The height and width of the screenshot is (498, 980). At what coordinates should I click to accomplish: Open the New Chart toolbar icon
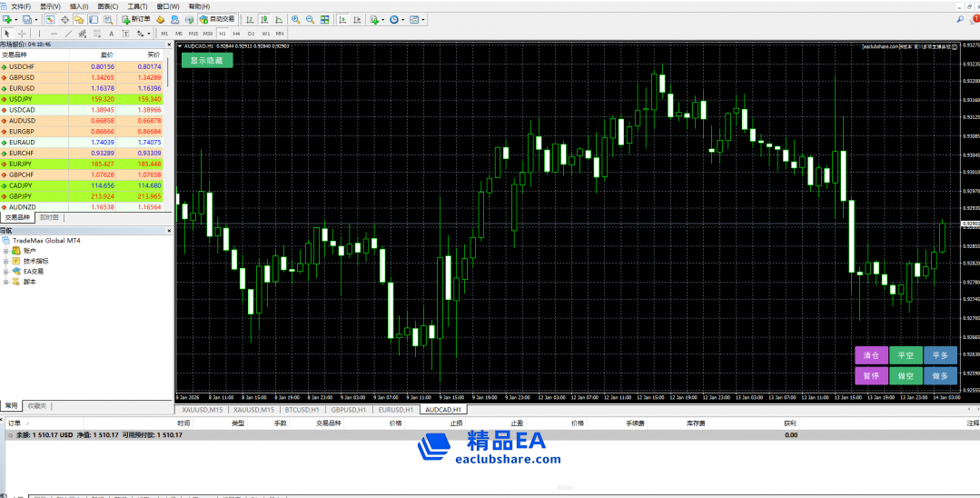(7, 19)
